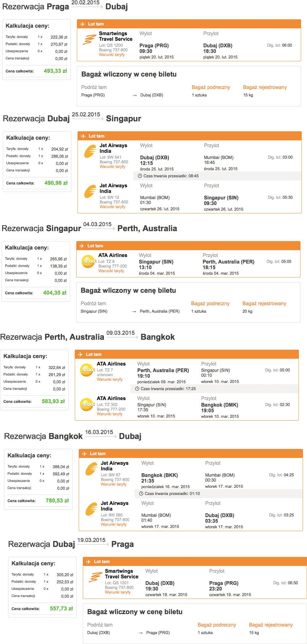Image resolution: width=307 pixels, height=644 pixels.
Task: Select the Lot tam header for Praga–Dubaj
Action: coord(189,24)
